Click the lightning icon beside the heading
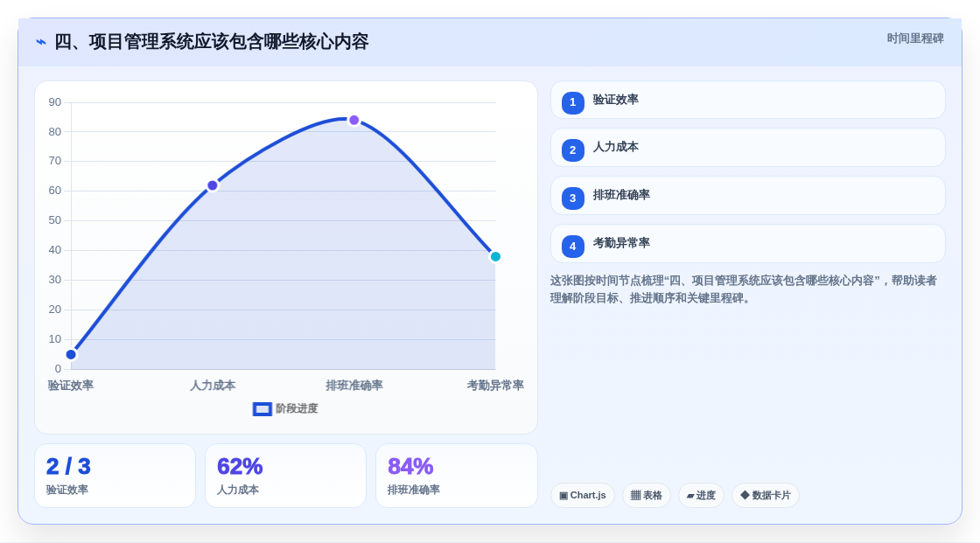 [41, 42]
